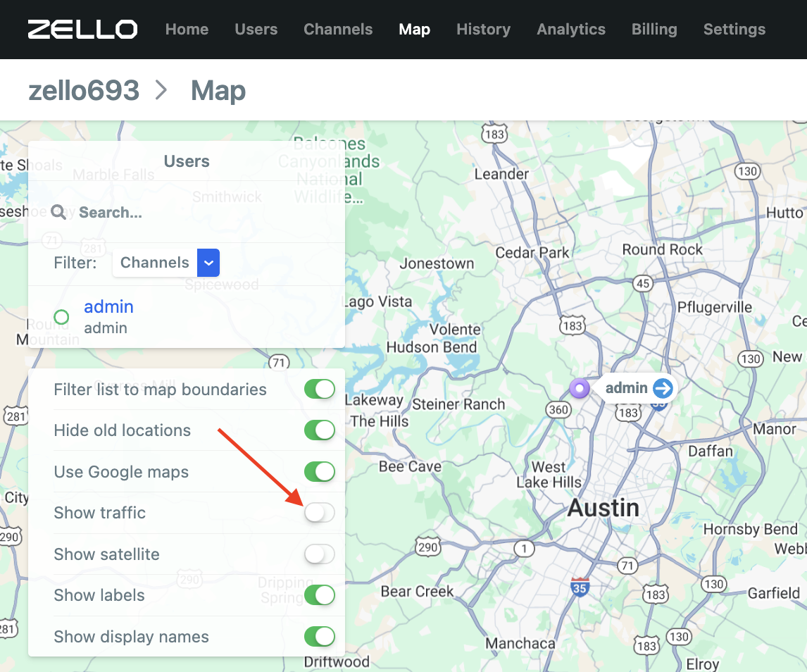Click the Bee Cave map label
Screen dimensions: 807x672
(x=411, y=466)
